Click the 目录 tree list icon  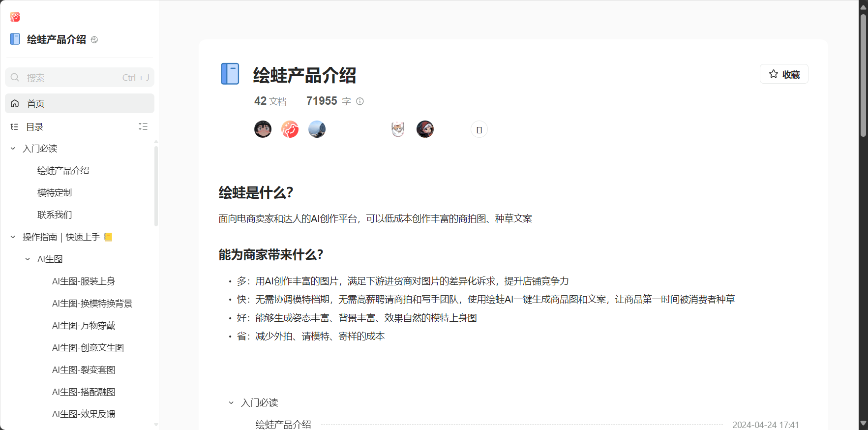pos(14,127)
